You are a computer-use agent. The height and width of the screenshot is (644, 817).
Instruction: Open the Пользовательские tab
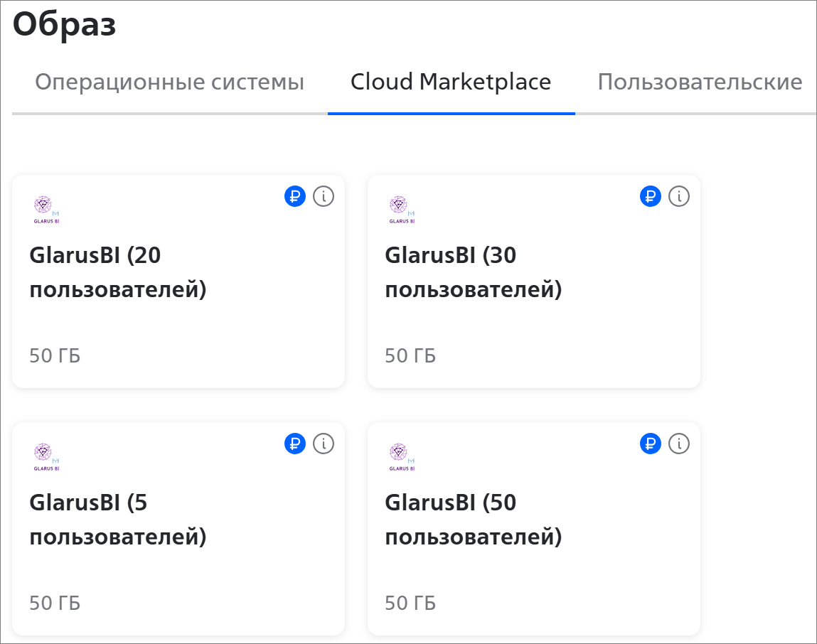tap(700, 82)
